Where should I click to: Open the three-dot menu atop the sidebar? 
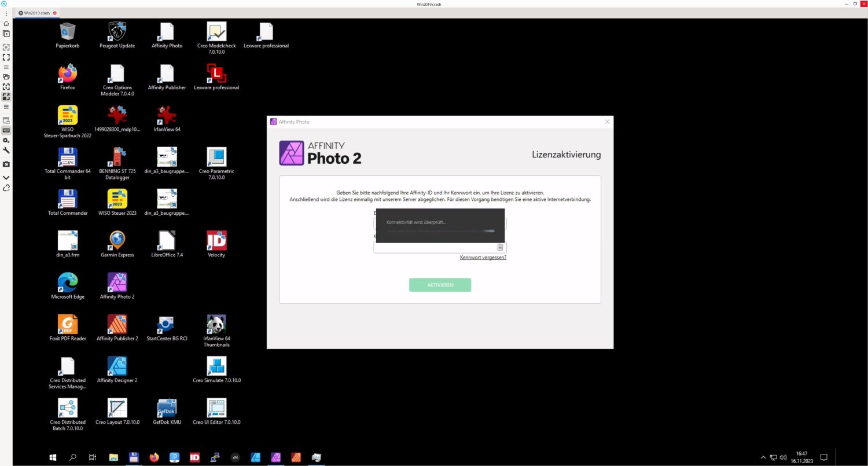[6, 13]
